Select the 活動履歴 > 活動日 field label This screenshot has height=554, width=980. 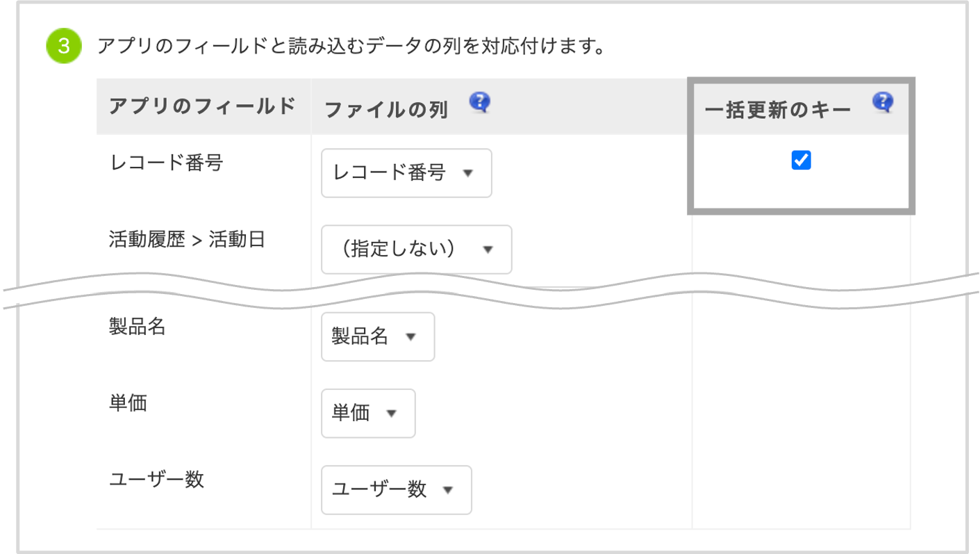[x=187, y=240]
